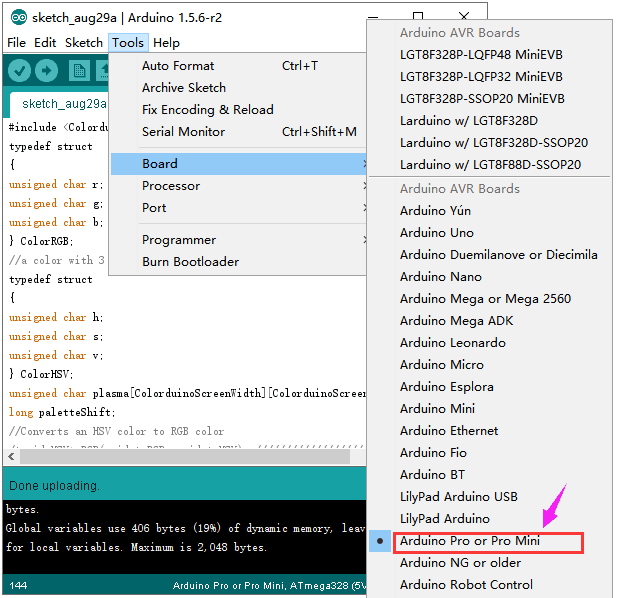Screen dimensions: 621x598
Task: Click the Verify checkmark toolbar icon
Action: tap(19, 71)
